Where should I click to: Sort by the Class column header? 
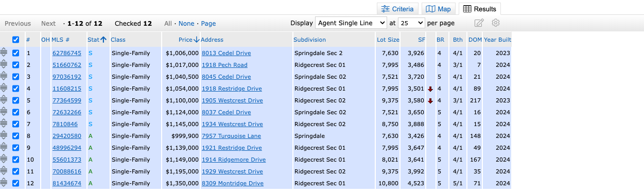118,40
